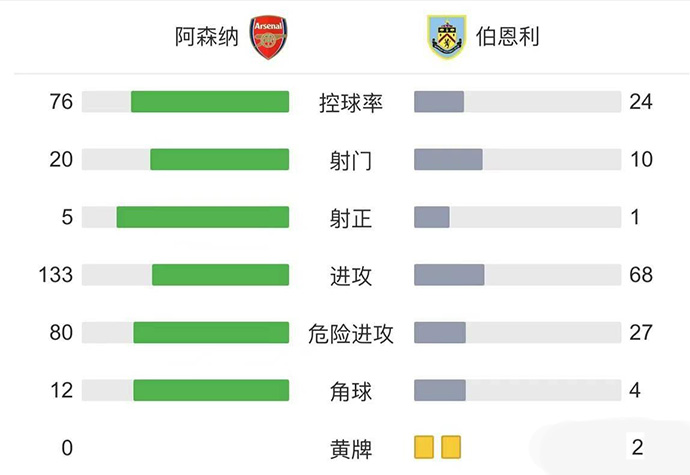Click the 危险进攻 dangerous attacks label
Screen dimensions: 690x475
coord(351,333)
